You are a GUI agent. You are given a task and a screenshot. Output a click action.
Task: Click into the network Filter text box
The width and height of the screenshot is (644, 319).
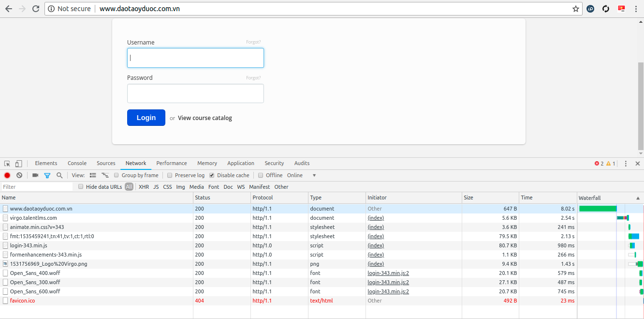tap(37, 187)
